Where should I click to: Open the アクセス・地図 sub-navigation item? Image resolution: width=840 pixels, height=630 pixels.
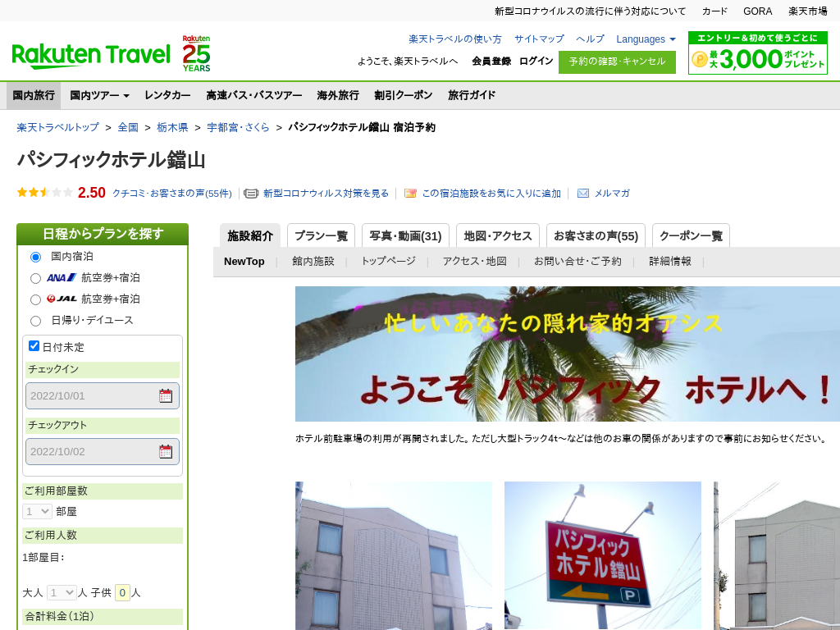[475, 262]
